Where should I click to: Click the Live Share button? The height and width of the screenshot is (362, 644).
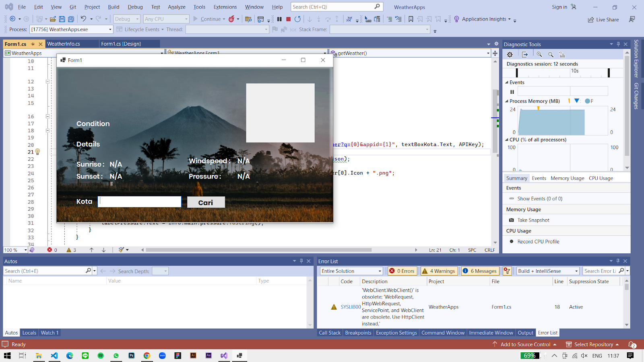603,19
